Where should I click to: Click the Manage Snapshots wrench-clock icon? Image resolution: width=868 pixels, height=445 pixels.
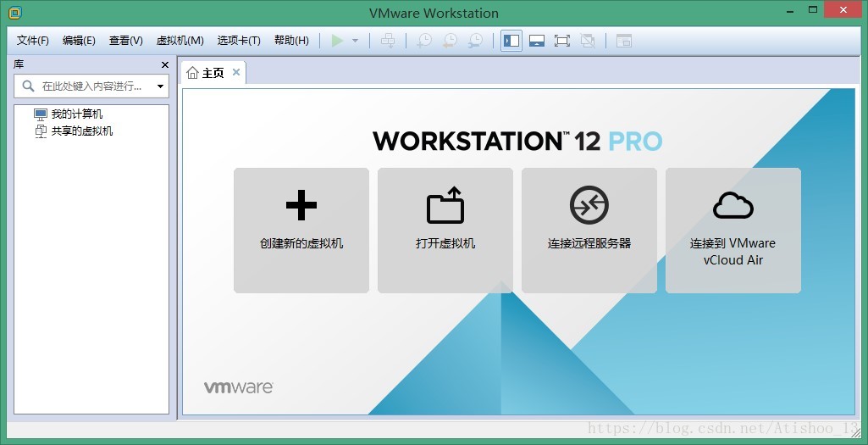pyautogui.click(x=476, y=41)
